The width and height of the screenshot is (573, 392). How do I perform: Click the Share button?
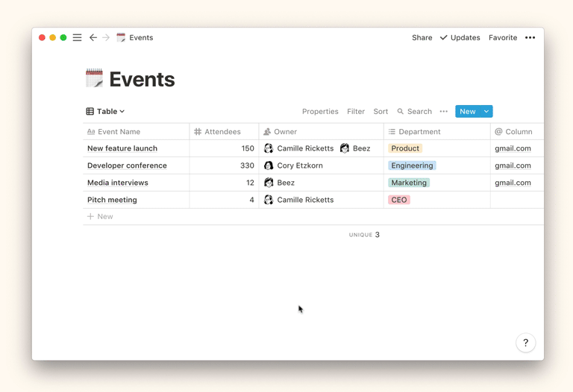click(x=422, y=38)
